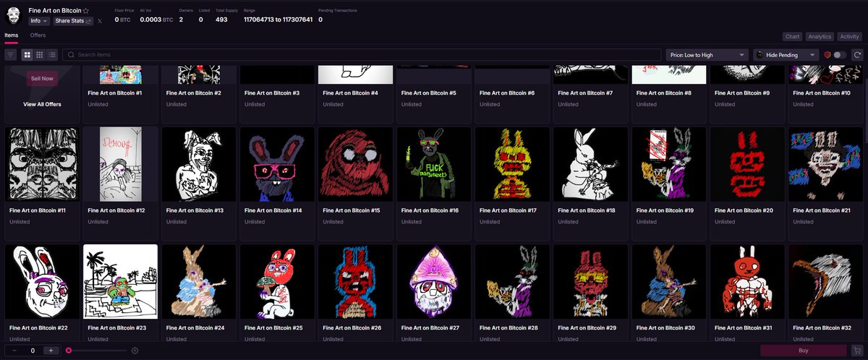Viewport: 868px width, 360px height.
Task: Open the Activity view
Action: point(849,36)
